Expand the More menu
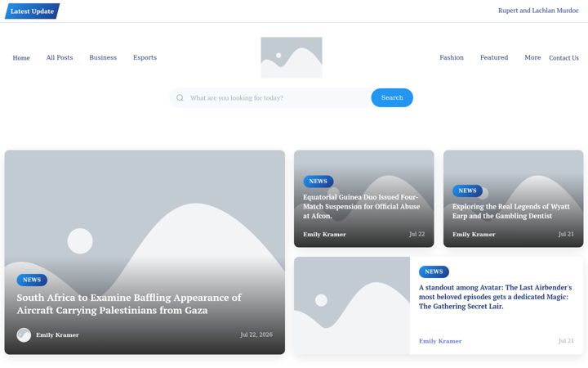 click(x=532, y=57)
